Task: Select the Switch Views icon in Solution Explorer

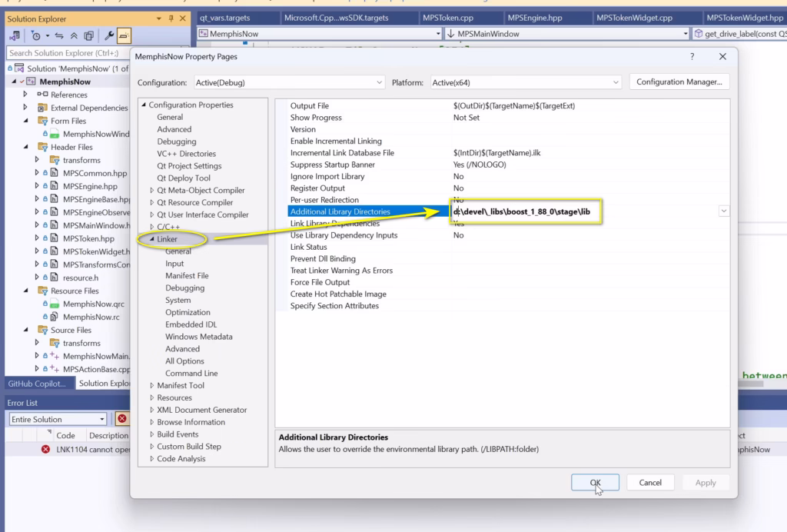Action: pos(14,35)
